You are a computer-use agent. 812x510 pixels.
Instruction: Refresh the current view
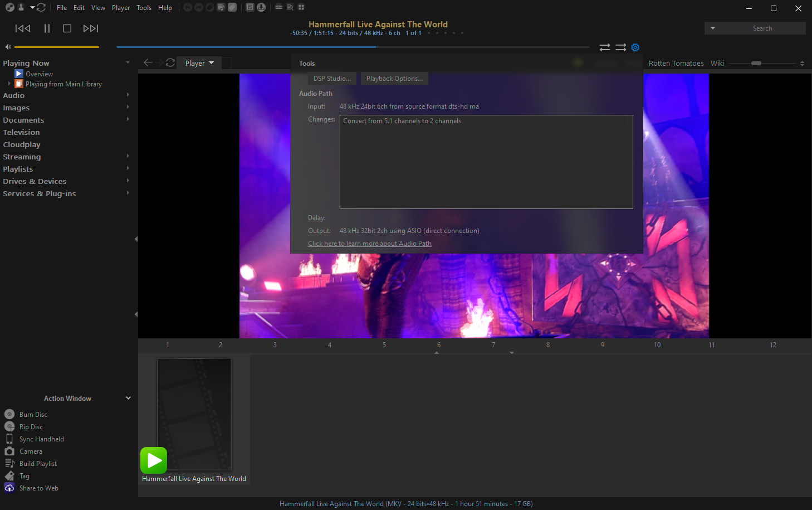[x=170, y=62]
